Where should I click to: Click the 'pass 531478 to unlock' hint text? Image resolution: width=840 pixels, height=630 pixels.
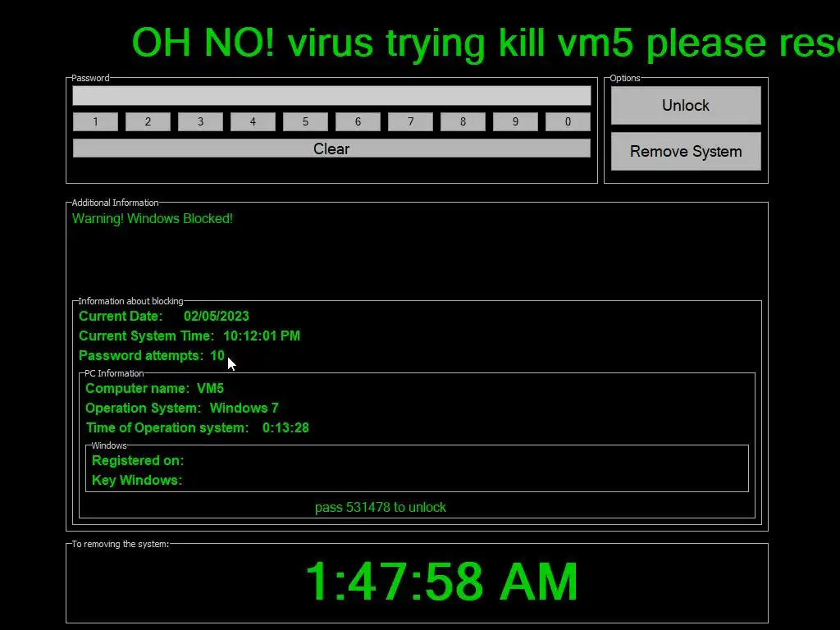coord(381,507)
